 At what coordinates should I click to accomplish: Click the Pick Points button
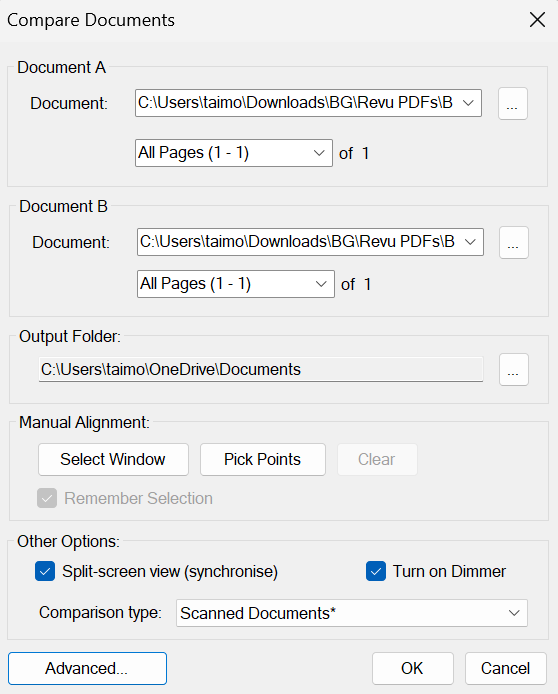(263, 459)
